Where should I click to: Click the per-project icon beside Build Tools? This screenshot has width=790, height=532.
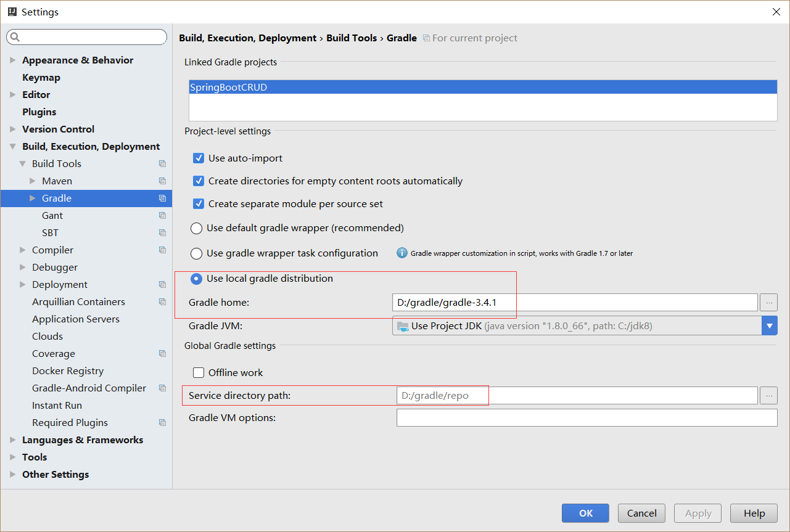162,164
